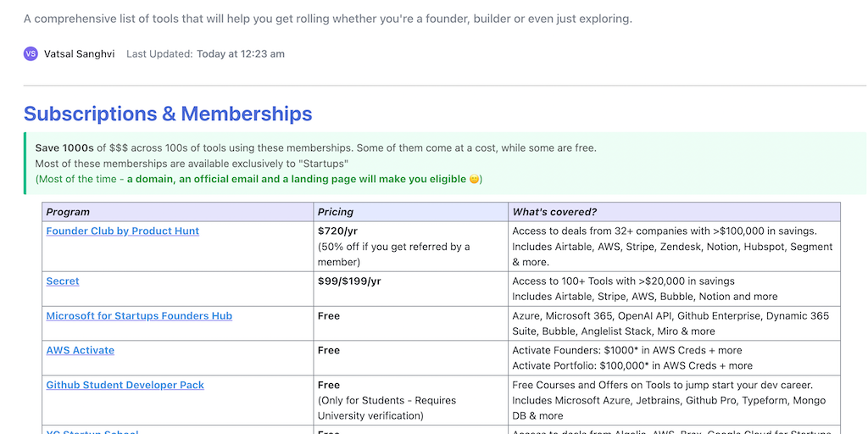Select the Pricing column header

(336, 212)
